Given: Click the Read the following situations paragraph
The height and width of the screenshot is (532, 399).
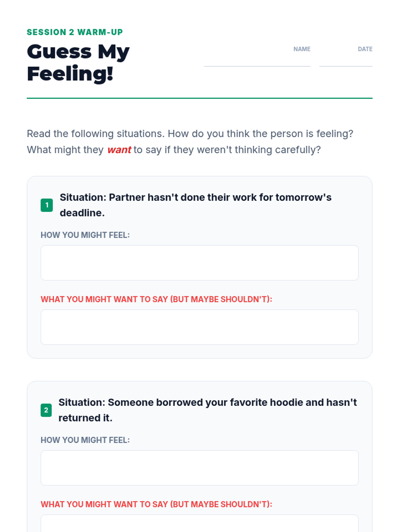Looking at the screenshot, I should (190, 142).
